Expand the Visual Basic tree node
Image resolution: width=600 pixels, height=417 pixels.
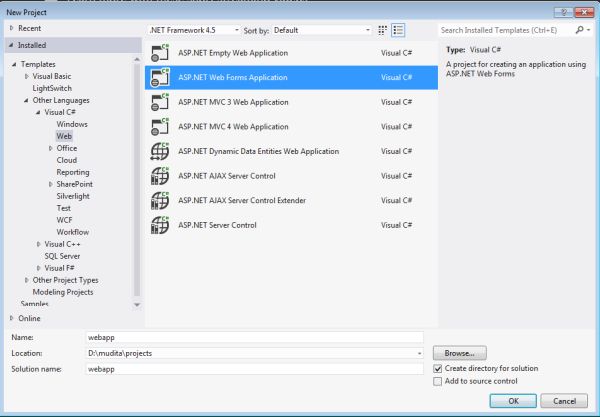point(26,76)
